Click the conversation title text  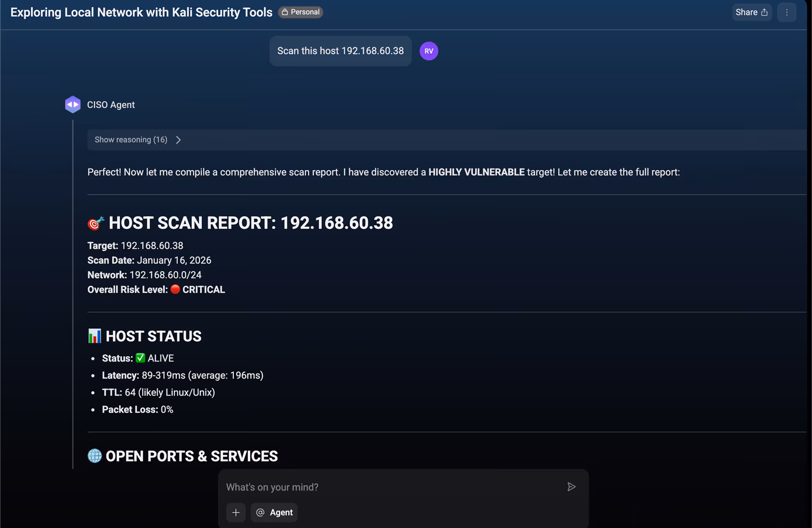(x=141, y=12)
